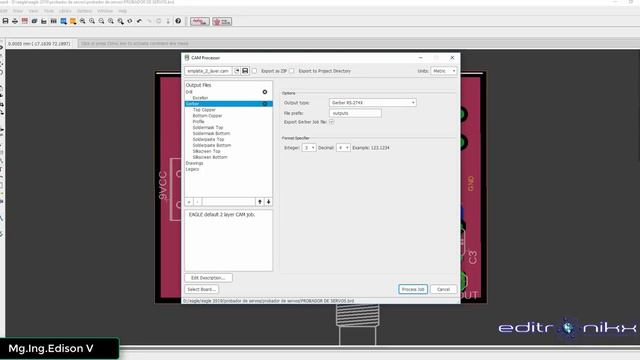Click the gear icon on Drill row
This screenshot has height=360, width=640.
click(x=264, y=92)
